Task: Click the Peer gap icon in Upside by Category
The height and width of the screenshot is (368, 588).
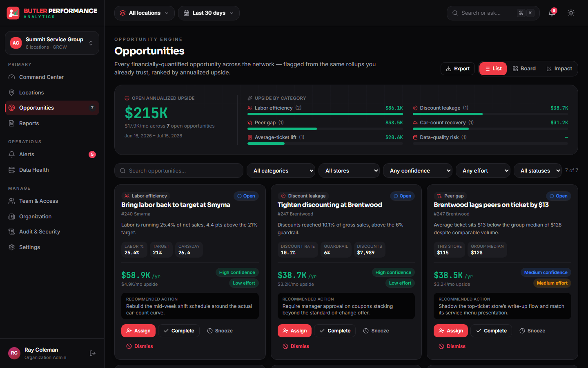Action: (250, 123)
